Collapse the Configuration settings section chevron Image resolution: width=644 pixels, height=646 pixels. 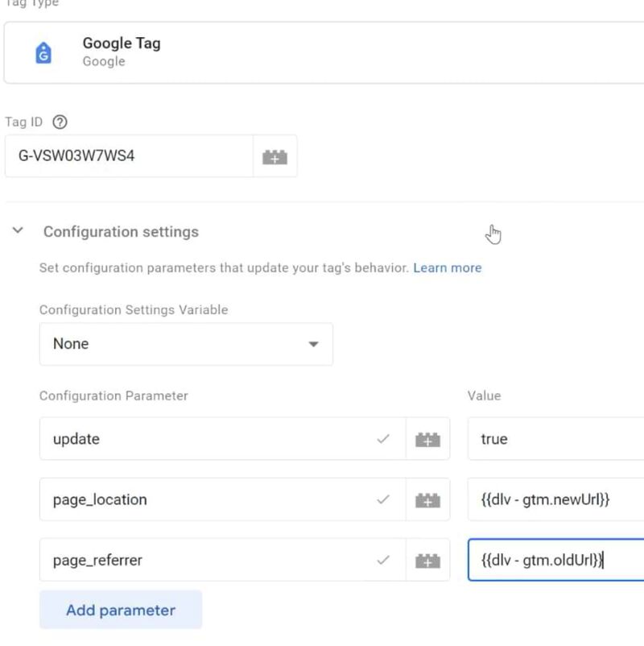[18, 231]
